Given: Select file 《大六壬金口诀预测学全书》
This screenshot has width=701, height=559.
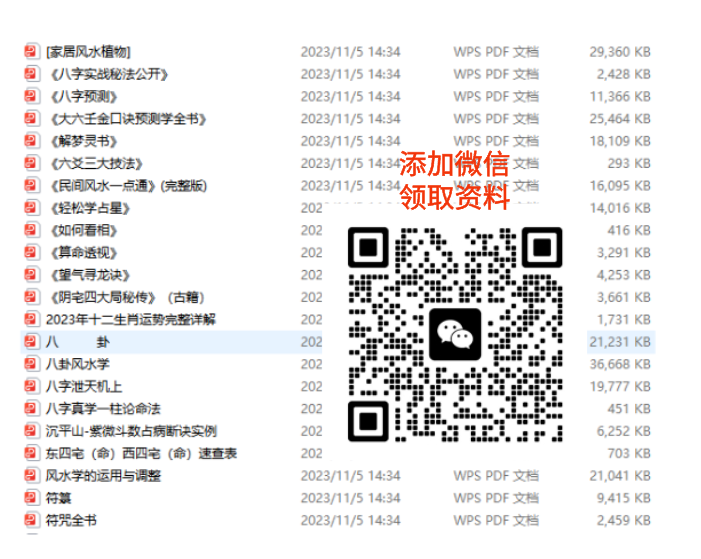Looking at the screenshot, I should point(128,119).
